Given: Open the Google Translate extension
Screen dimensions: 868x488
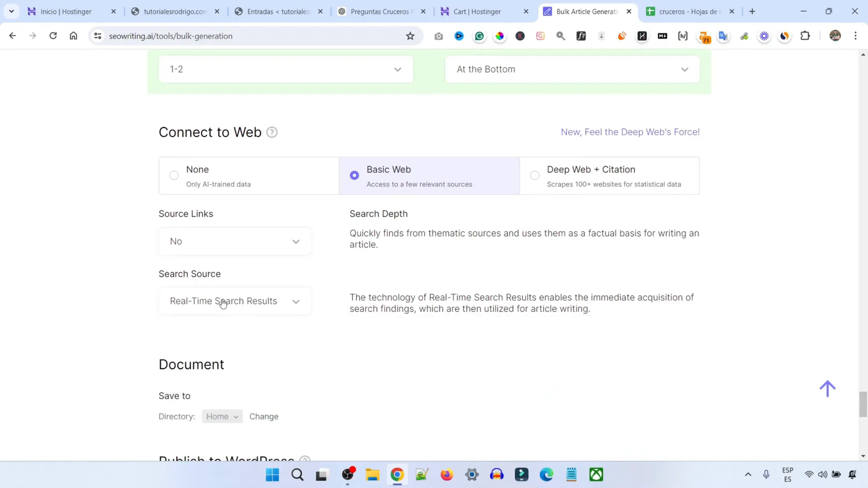Looking at the screenshot, I should point(723,36).
